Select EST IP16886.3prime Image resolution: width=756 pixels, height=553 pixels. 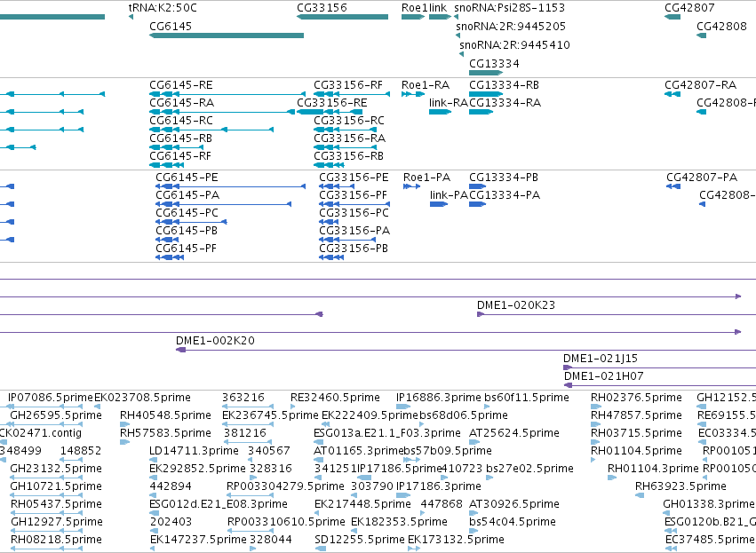click(438, 398)
